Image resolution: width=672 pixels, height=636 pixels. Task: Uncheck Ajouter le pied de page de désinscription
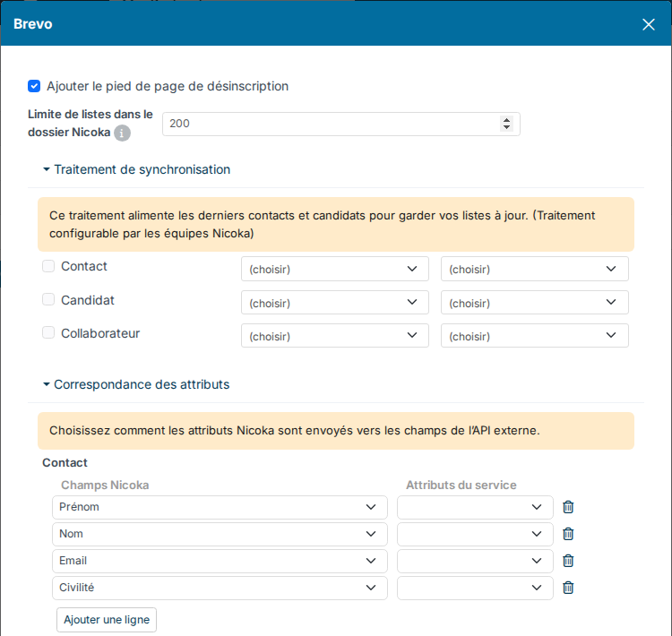click(x=34, y=86)
